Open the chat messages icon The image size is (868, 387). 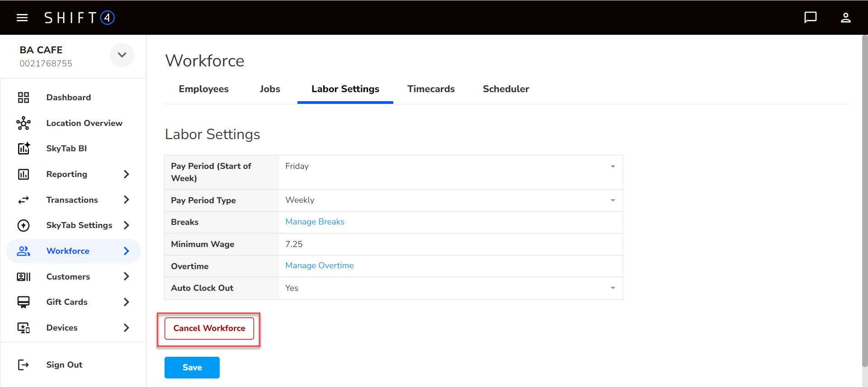point(810,18)
